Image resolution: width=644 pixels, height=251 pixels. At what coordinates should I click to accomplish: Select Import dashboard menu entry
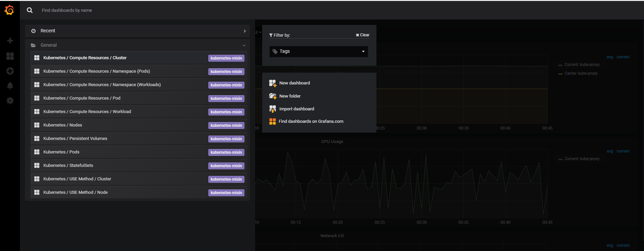(296, 109)
